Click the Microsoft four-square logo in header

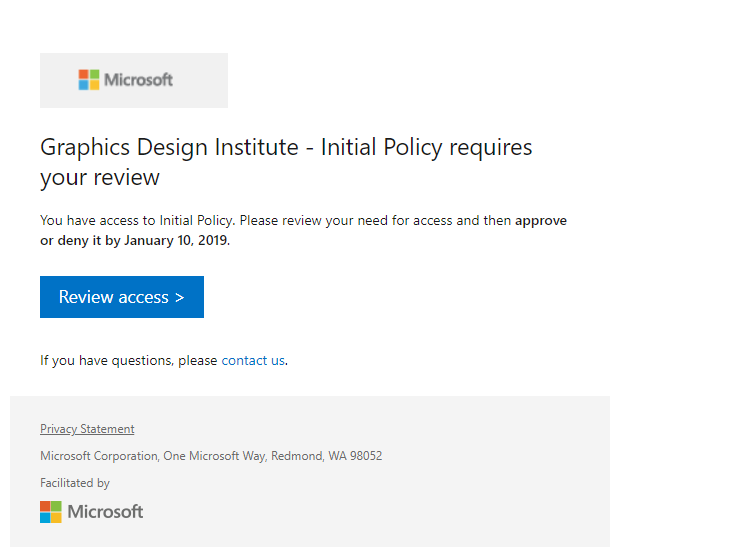89,80
